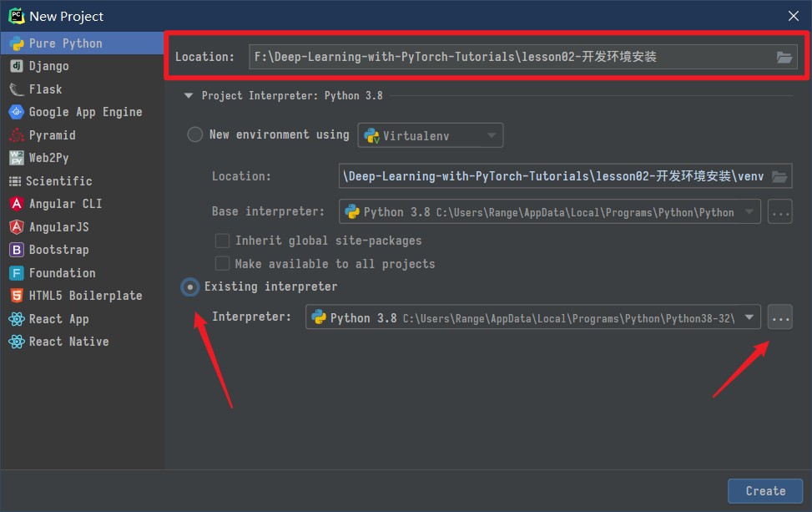Select HTML5 Boilerplate in project list
812x512 pixels.
pos(83,296)
